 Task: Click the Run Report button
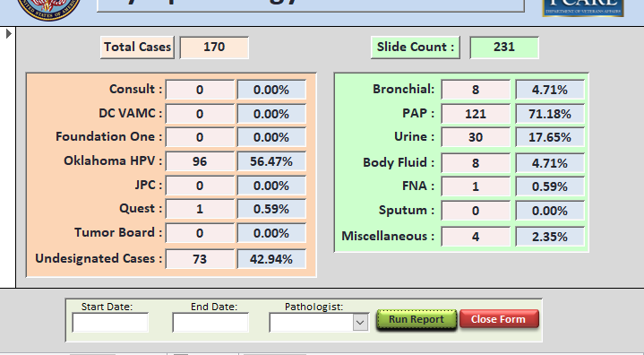[416, 319]
